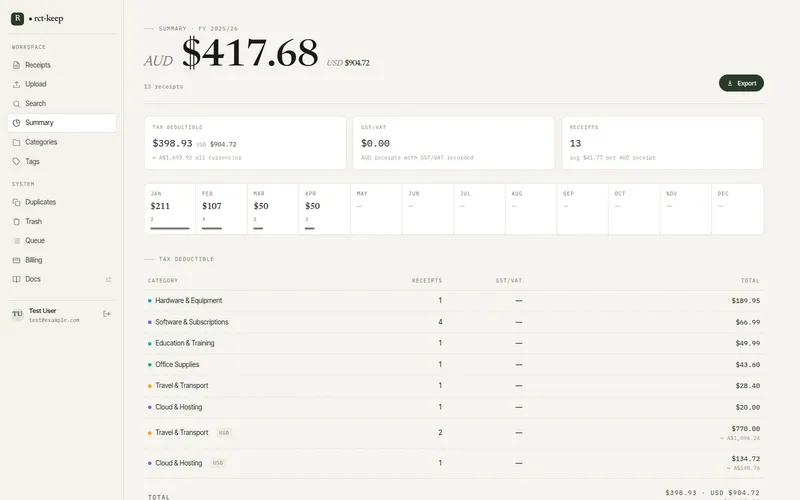Click the orange dot beside Travel & Transport USD
The image size is (800, 500).
[x=149, y=433]
